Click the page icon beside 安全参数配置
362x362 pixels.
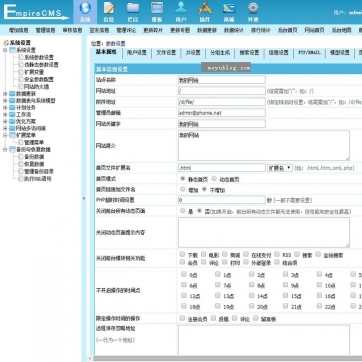tap(21, 79)
